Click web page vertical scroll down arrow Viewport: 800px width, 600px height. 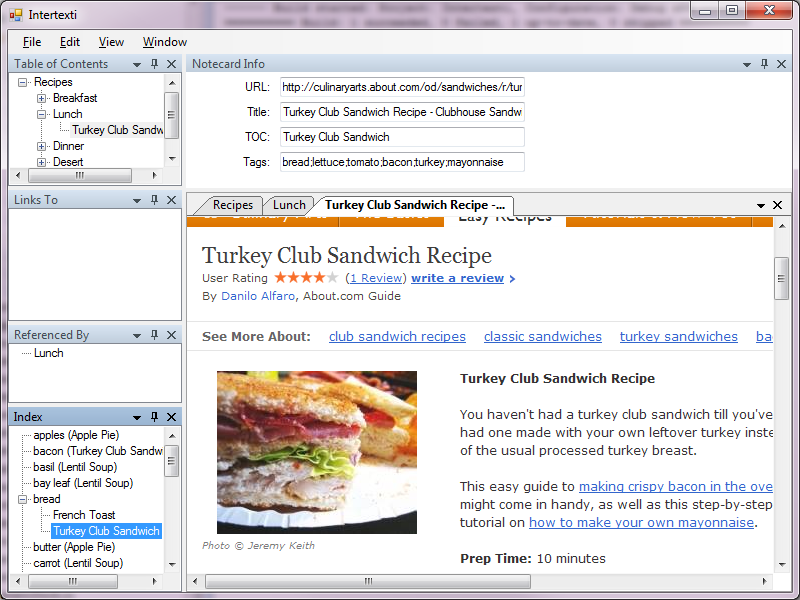pos(782,565)
